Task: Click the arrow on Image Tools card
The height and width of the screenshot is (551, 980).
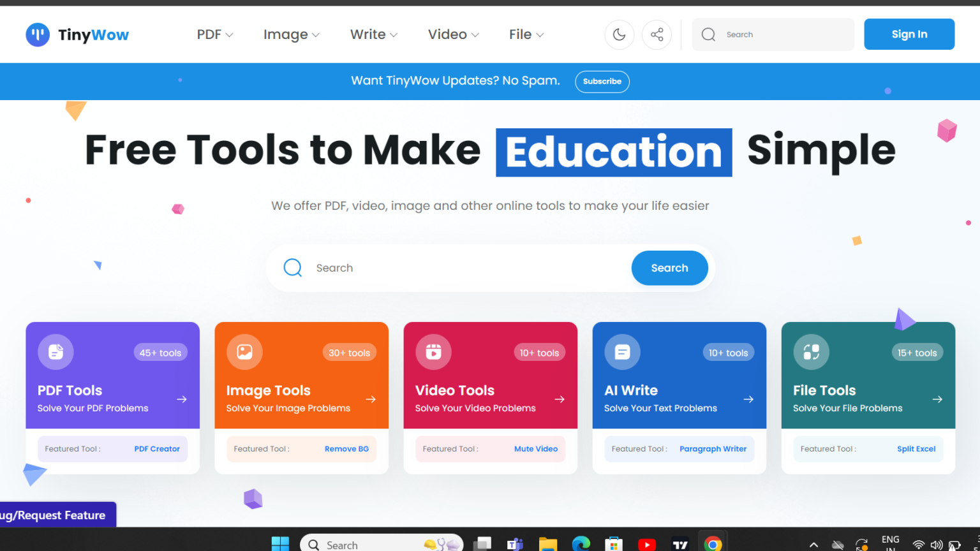Action: pyautogui.click(x=371, y=399)
